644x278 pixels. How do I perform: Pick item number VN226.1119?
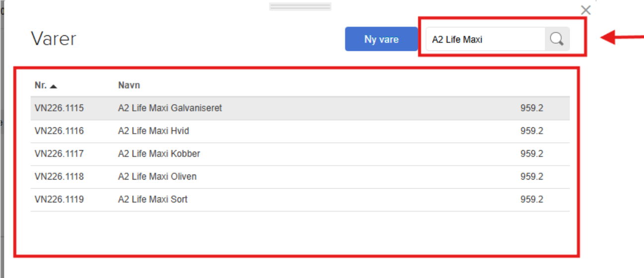[x=59, y=199]
